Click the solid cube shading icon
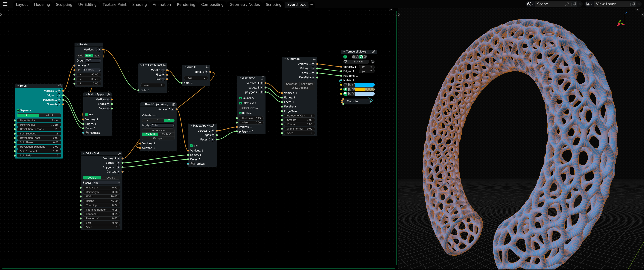Image resolution: width=644 pixels, height=270 pixels. (x=353, y=57)
